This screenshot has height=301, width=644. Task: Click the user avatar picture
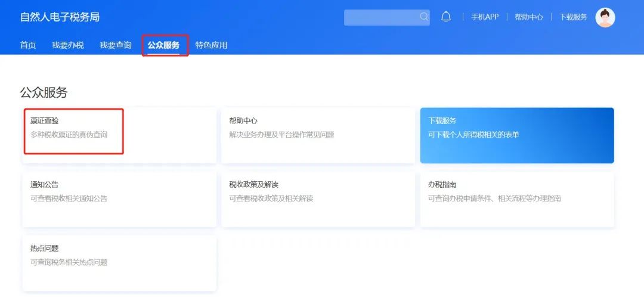605,17
